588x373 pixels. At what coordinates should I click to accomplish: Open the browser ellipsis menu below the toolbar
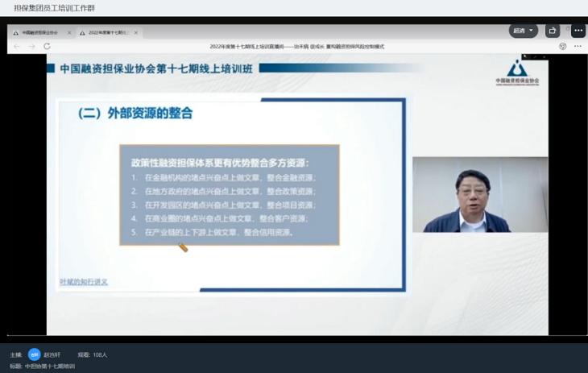point(578,46)
